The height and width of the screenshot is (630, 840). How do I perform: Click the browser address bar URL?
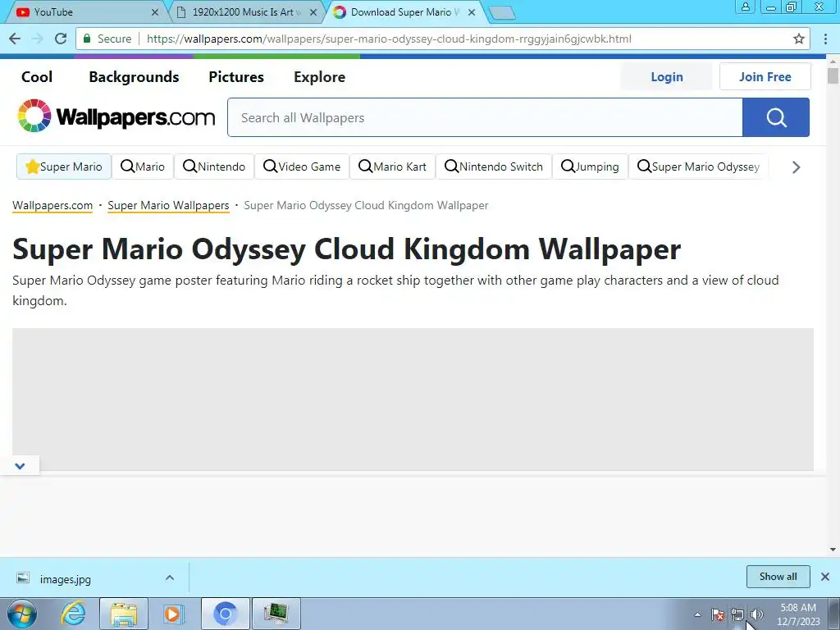click(x=389, y=39)
